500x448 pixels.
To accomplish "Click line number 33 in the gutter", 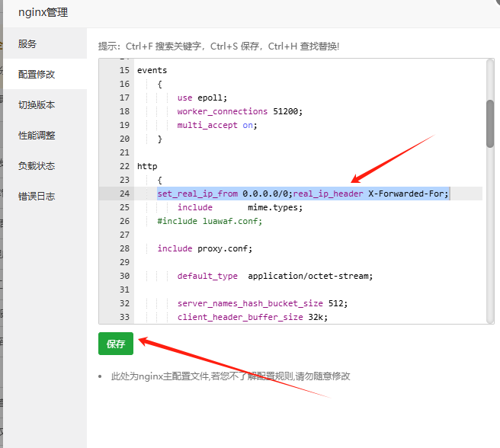I will click(x=124, y=317).
